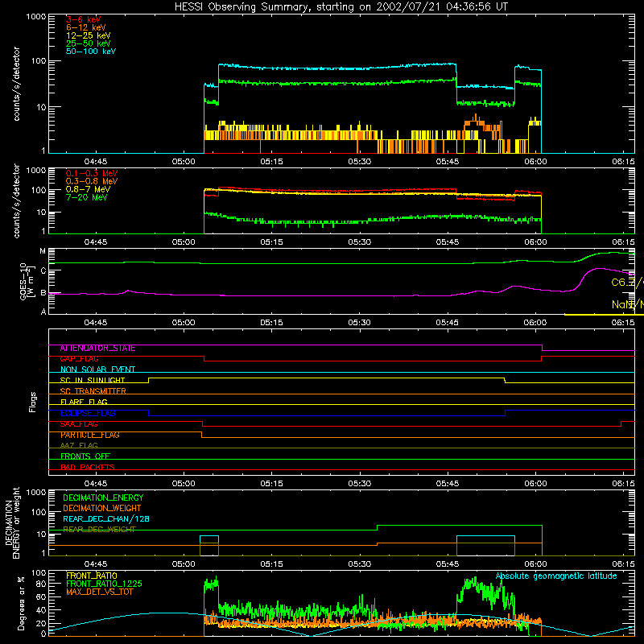Click the Flags axis label

click(x=33, y=402)
